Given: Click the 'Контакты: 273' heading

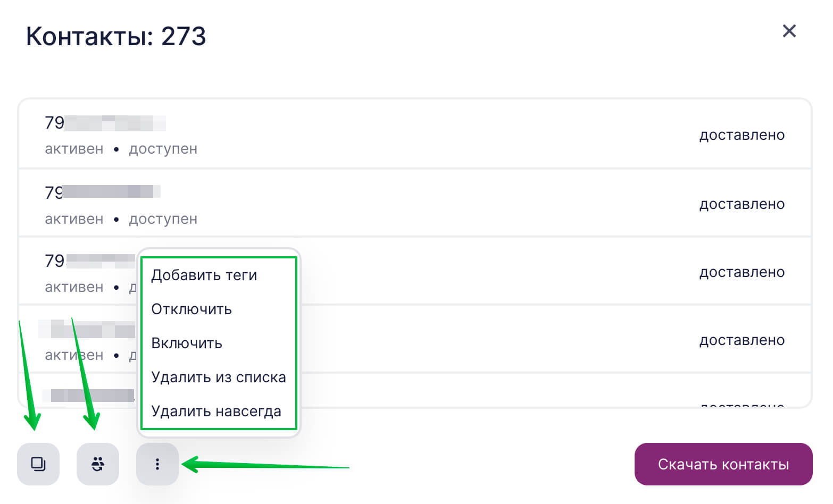Looking at the screenshot, I should [116, 36].
